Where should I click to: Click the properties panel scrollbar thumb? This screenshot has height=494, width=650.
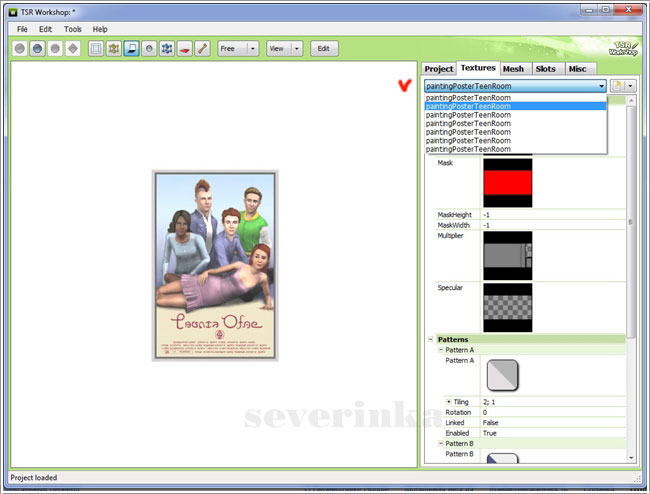tap(631, 222)
